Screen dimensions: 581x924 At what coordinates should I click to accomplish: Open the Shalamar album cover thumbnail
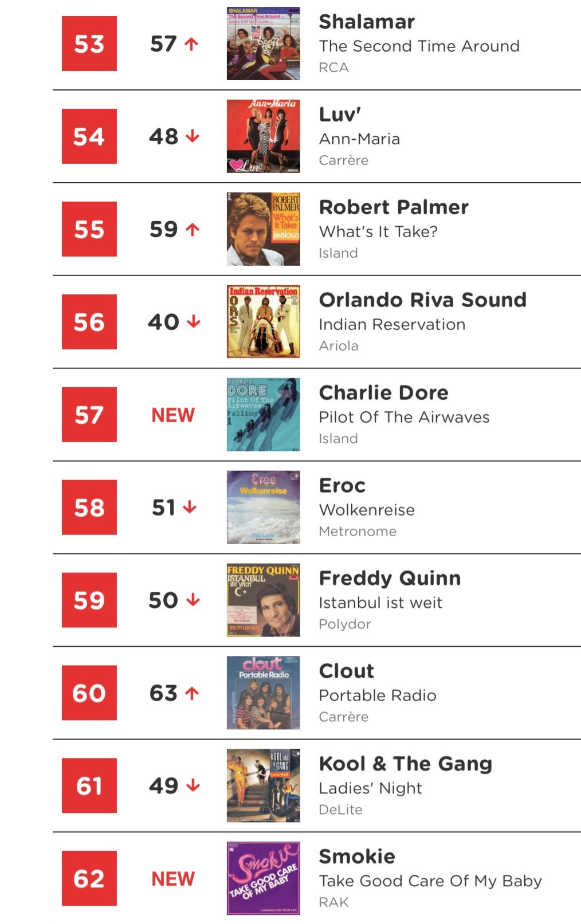tap(263, 44)
